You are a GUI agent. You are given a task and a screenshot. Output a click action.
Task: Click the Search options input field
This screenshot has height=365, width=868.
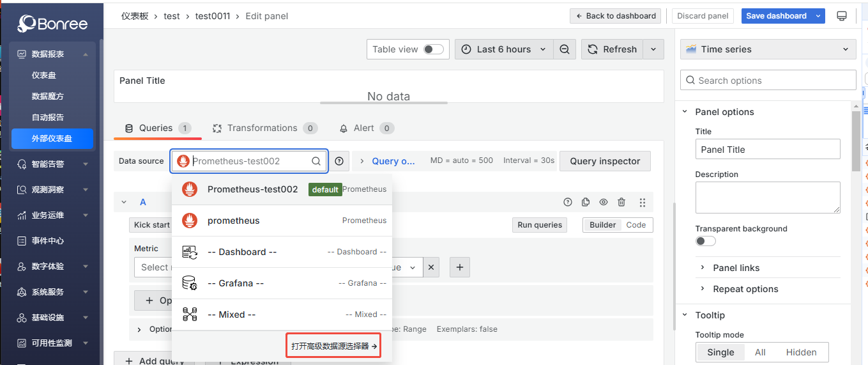[x=768, y=81]
